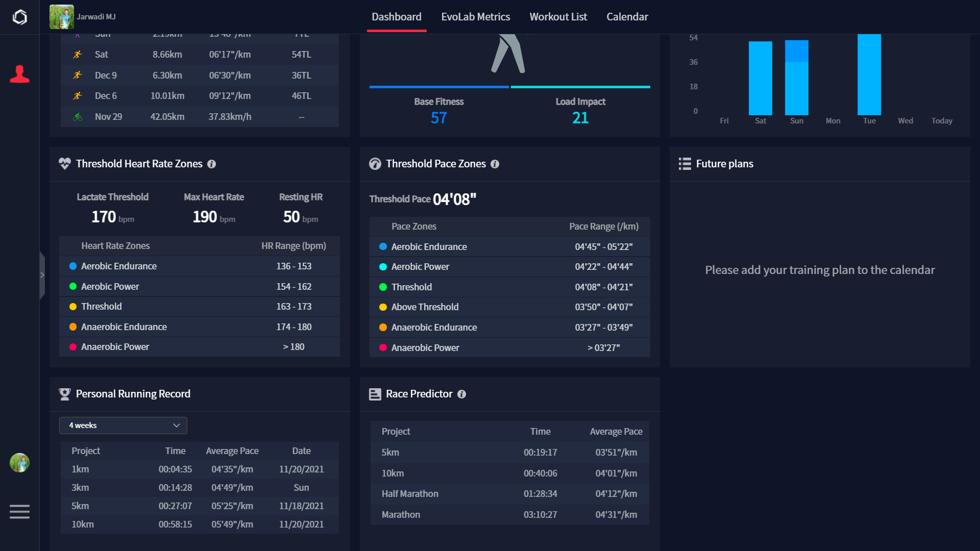980x551 pixels.
Task: Click the hamburger menu icon in sidebar
Action: (x=19, y=511)
